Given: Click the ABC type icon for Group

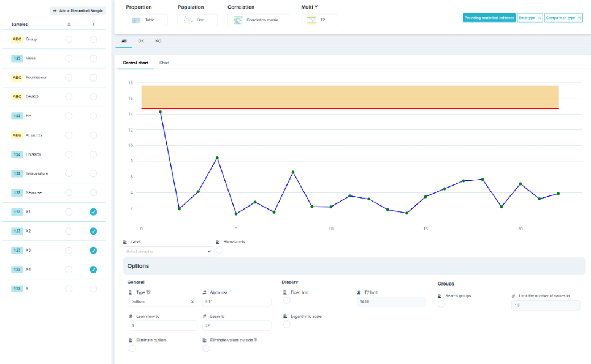Looking at the screenshot, I should pyautogui.click(x=17, y=39).
